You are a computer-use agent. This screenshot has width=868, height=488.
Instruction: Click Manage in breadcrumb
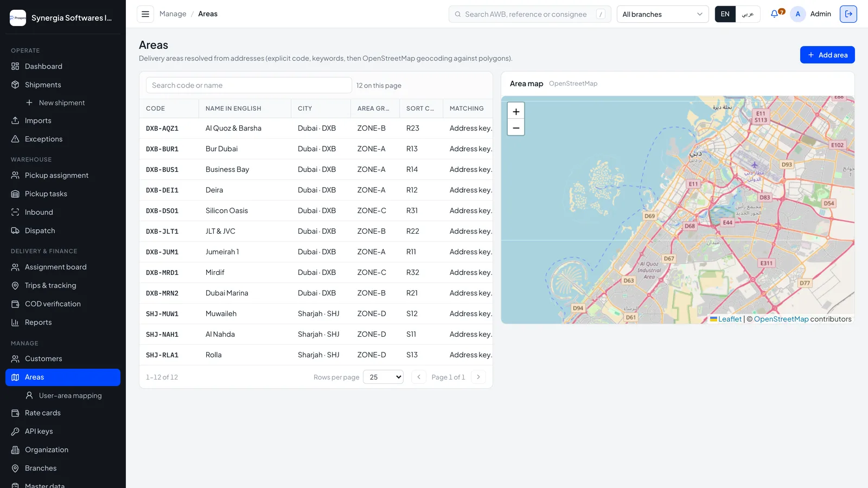point(173,14)
